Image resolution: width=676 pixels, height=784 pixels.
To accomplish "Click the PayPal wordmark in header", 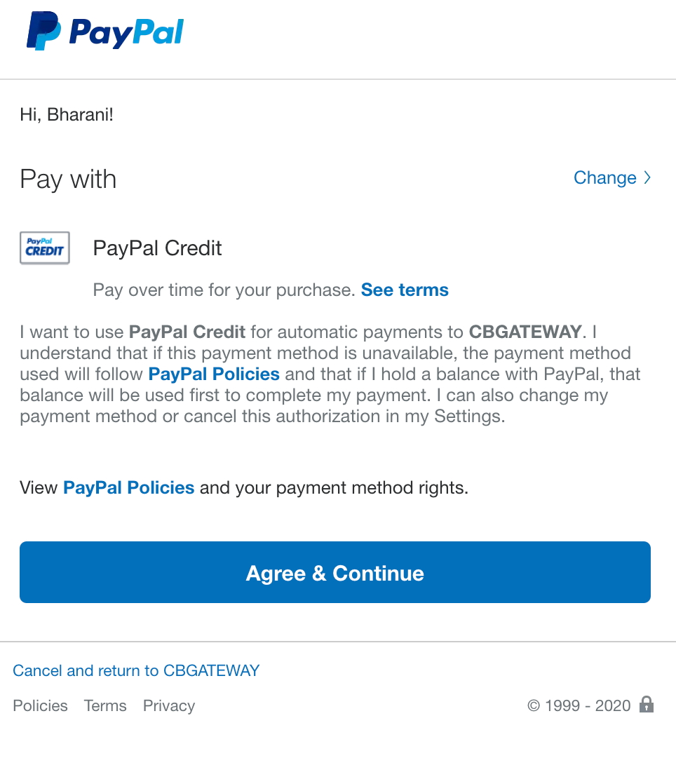I will pyautogui.click(x=126, y=33).
